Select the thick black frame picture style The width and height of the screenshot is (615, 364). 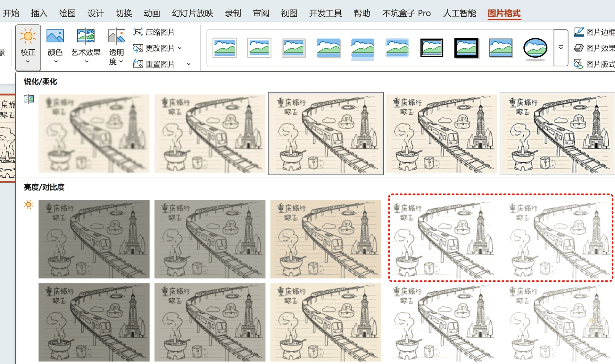tap(466, 48)
